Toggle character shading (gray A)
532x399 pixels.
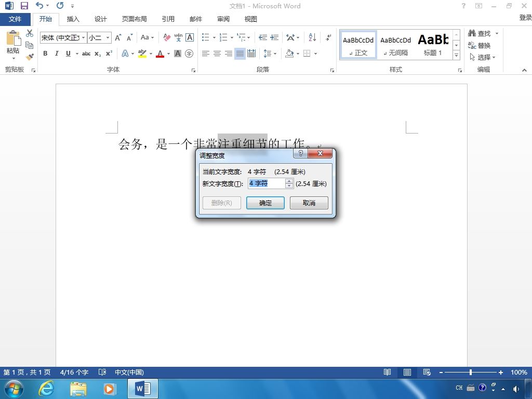tap(178, 54)
